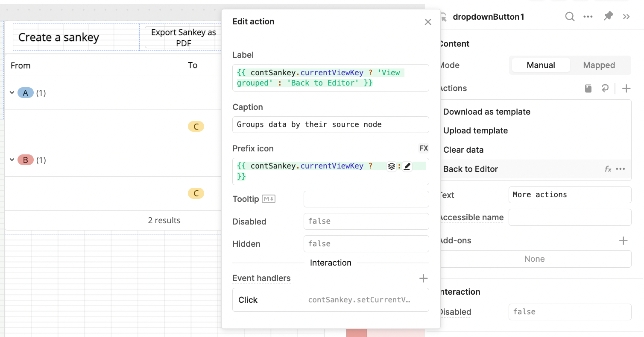Edit the Caption field

click(331, 124)
